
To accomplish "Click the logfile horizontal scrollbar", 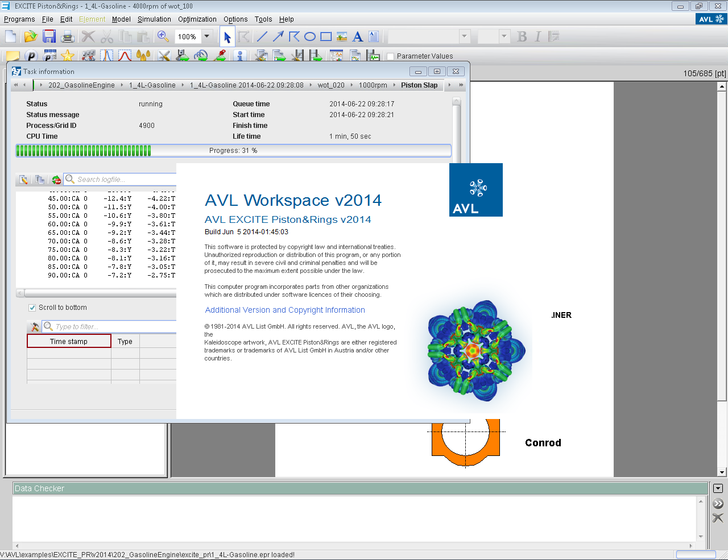I will [x=96, y=293].
